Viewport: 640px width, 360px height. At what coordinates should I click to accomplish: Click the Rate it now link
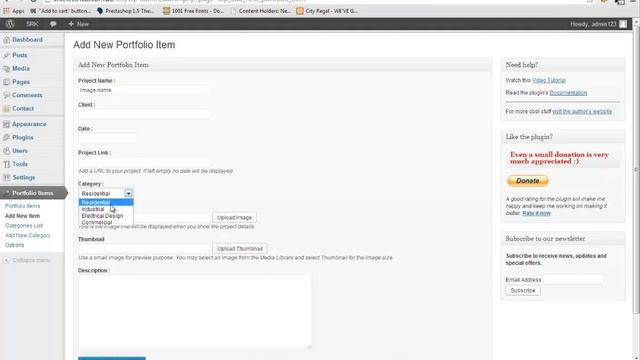[x=536, y=213]
